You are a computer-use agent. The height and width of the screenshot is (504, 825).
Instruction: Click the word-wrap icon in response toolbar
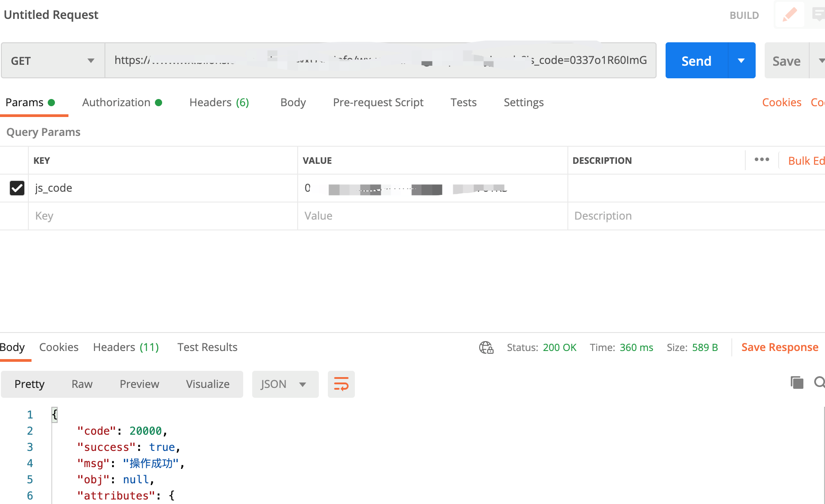click(341, 384)
